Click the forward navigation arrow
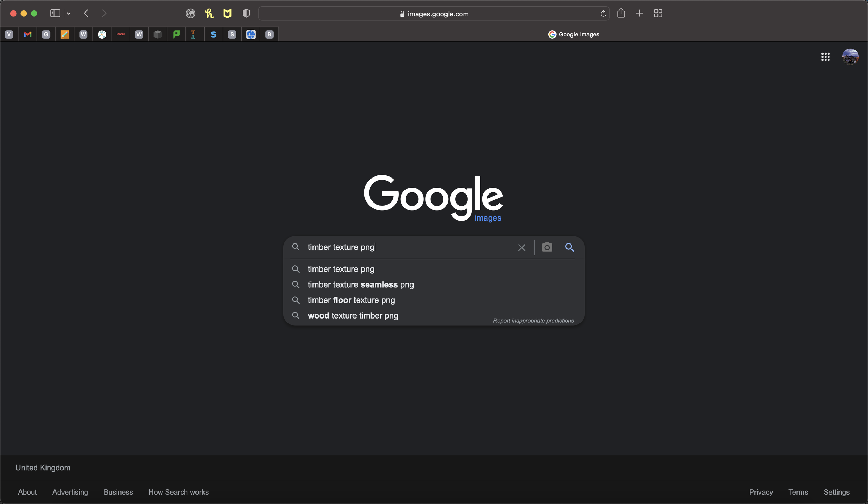The width and height of the screenshot is (868, 504). coord(104,13)
